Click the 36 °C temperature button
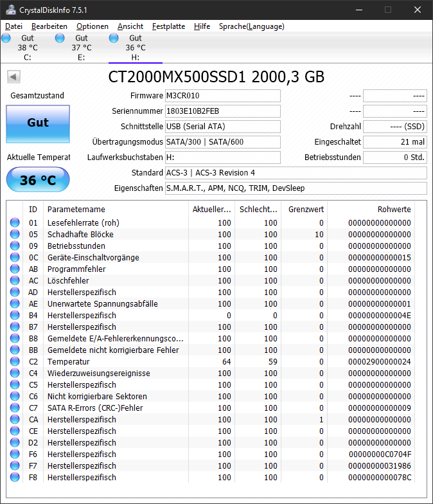 click(x=38, y=179)
